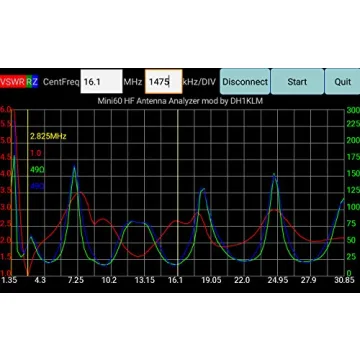This screenshot has width=360, height=360.
Task: Start the antenna sweep
Action: click(297, 82)
